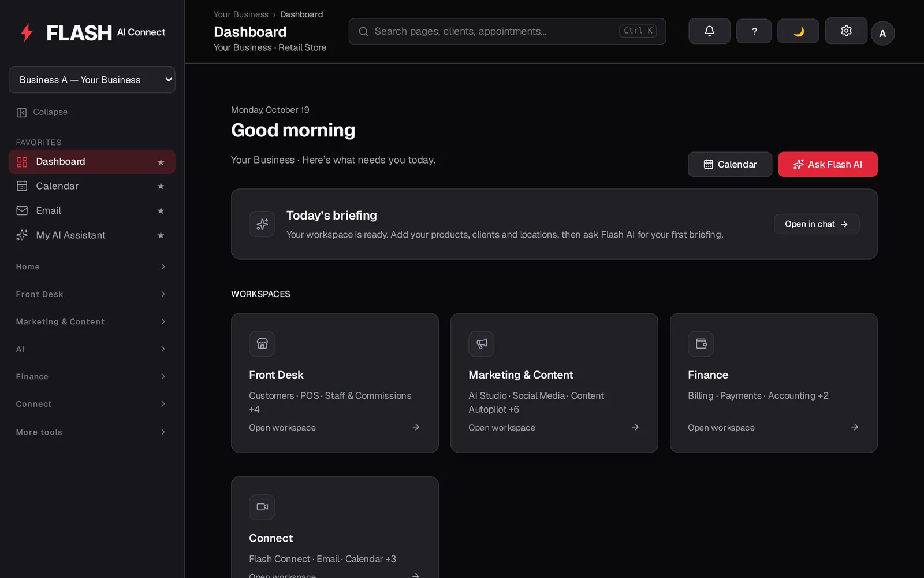Open Email from the favorites list
Screen dimensions: 924x578
coord(92,211)
